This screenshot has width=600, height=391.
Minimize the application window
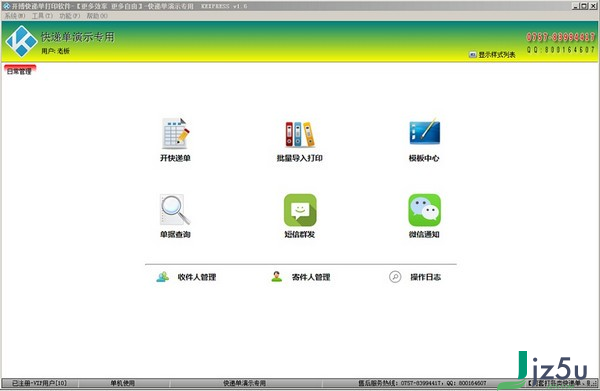(576, 6)
